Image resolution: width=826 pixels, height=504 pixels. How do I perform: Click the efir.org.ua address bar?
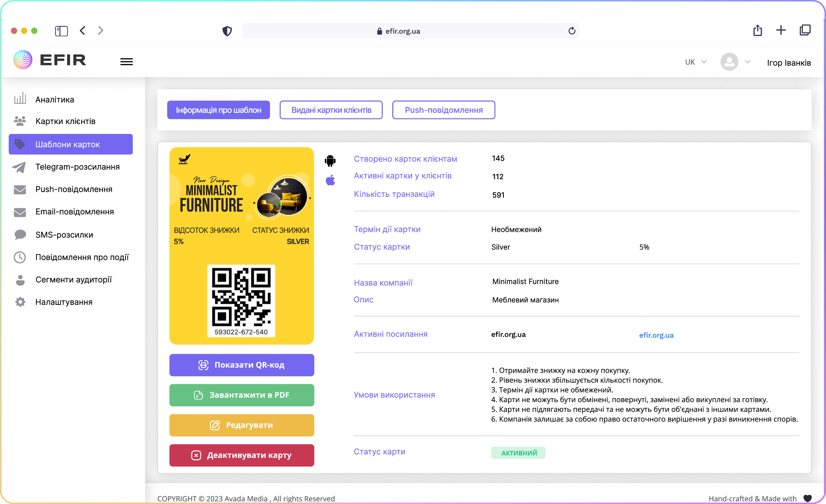pos(410,31)
